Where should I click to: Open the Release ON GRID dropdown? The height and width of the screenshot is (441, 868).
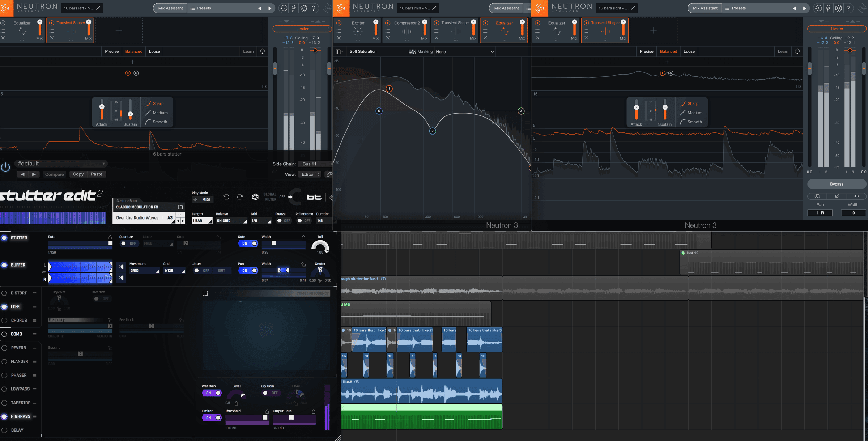point(231,221)
